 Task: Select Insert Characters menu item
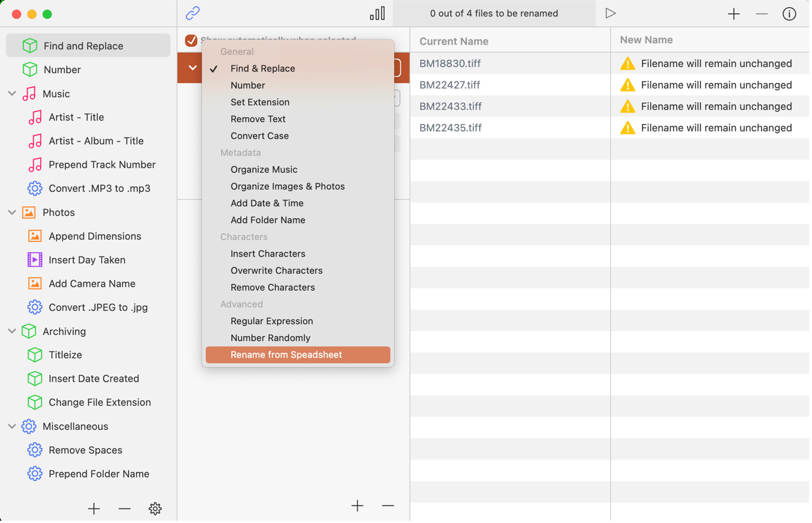pyautogui.click(x=299, y=254)
